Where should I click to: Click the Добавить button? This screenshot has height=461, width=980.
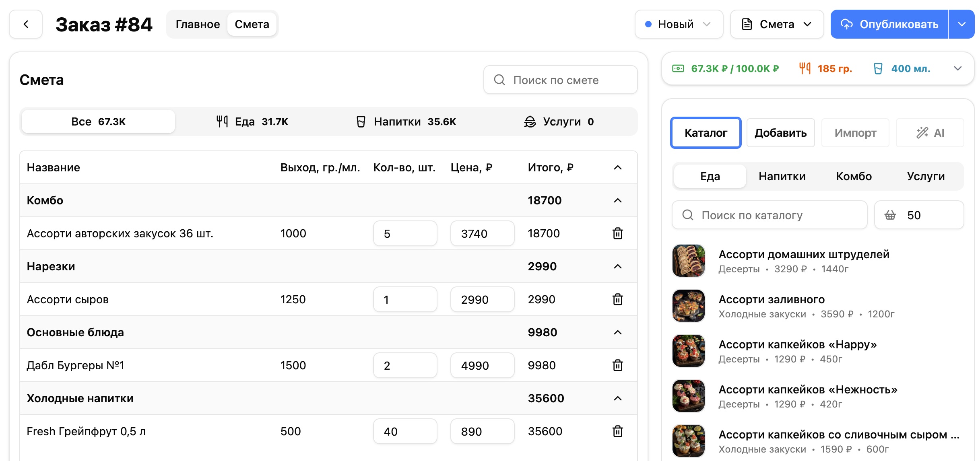point(780,133)
